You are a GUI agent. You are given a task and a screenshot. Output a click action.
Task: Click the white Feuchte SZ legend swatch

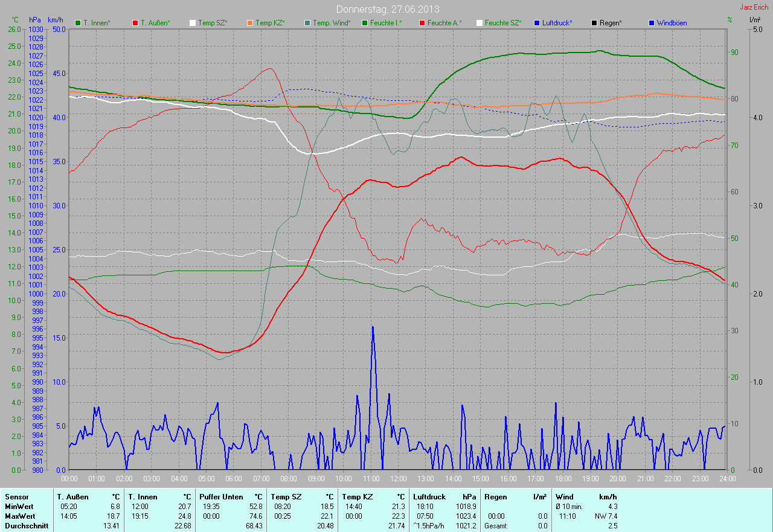click(480, 23)
